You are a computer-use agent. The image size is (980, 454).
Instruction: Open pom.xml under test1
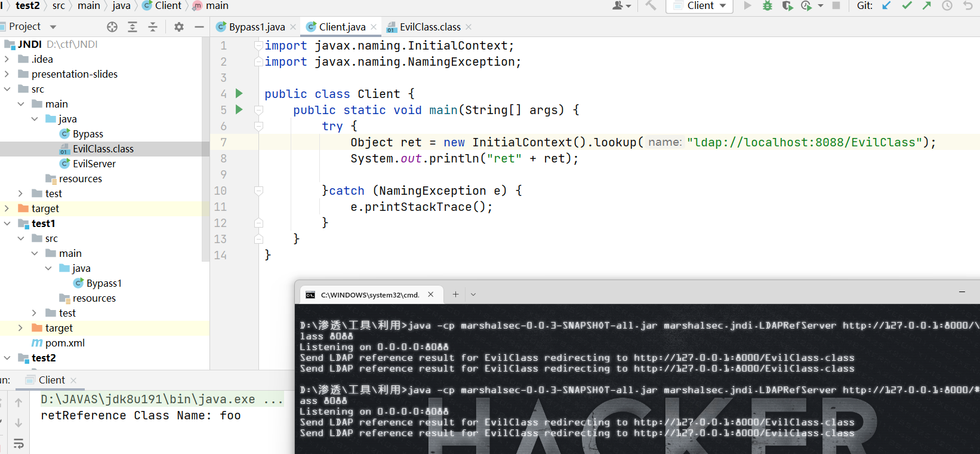click(65, 343)
